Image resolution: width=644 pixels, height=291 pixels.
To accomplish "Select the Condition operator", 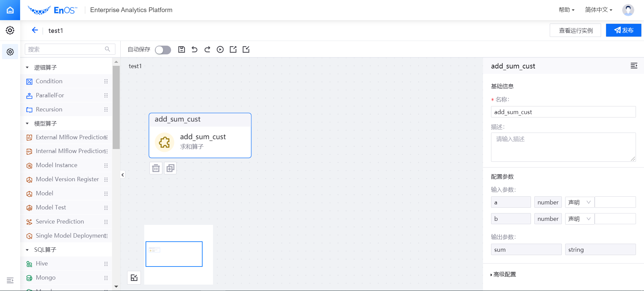I will (x=66, y=81).
